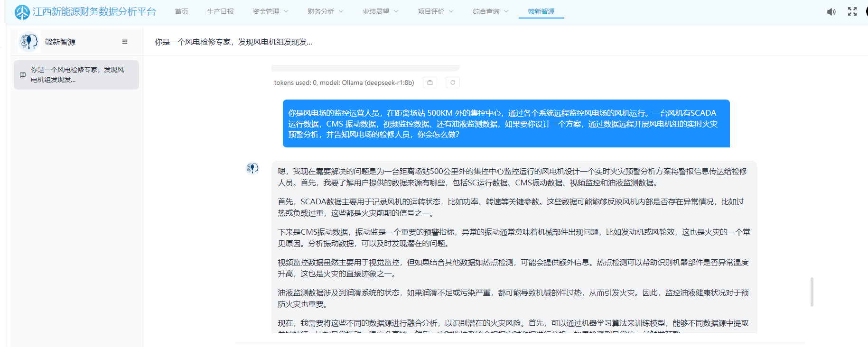Open the 生产日报 menu item
The height and width of the screenshot is (347, 868).
pyautogui.click(x=220, y=11)
